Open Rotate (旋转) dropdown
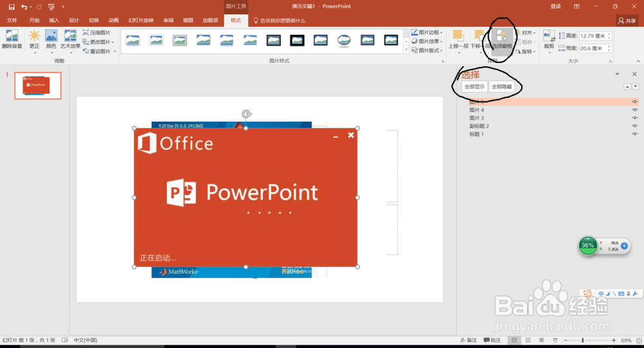The height and width of the screenshot is (348, 644). [x=526, y=51]
